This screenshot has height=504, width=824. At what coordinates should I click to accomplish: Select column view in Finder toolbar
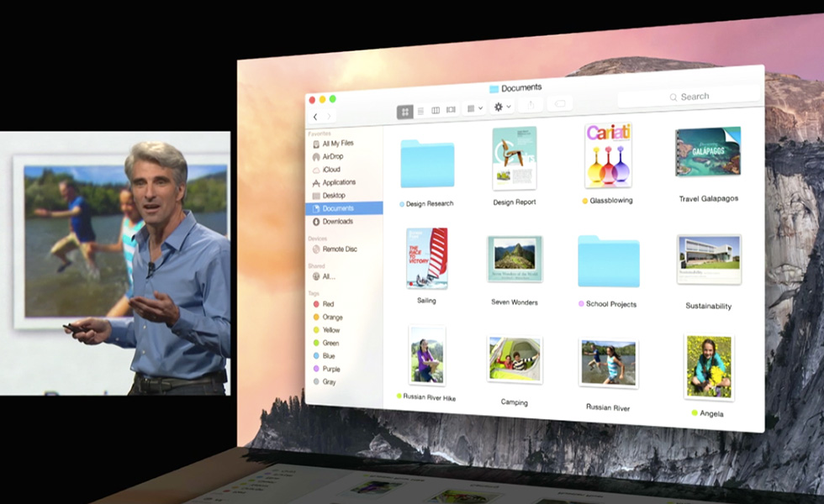[436, 110]
